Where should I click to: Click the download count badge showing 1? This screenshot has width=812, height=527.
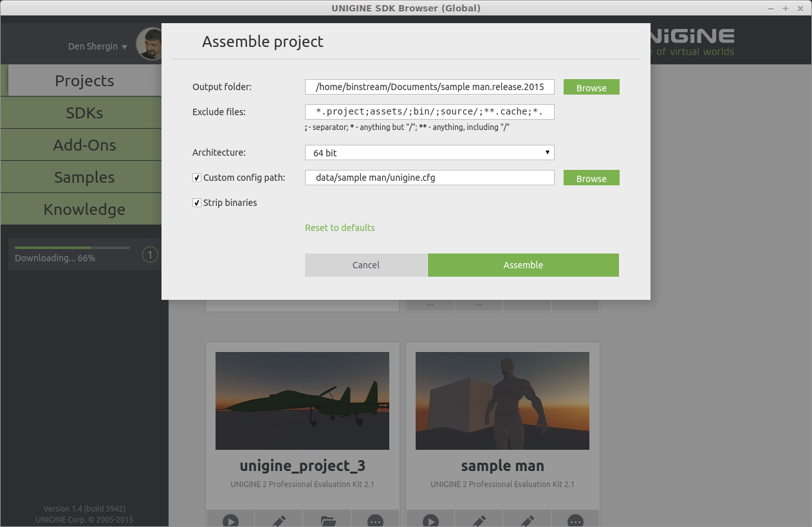point(150,255)
